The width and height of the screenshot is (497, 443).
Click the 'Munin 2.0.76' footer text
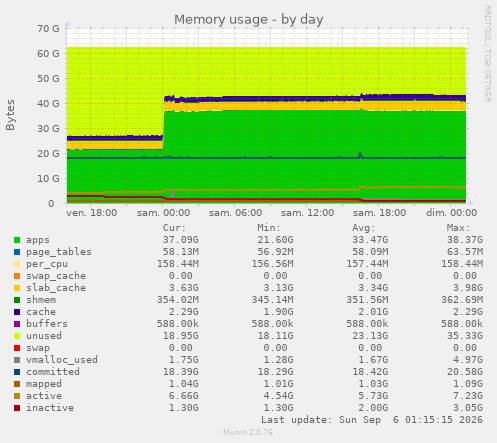point(248,432)
